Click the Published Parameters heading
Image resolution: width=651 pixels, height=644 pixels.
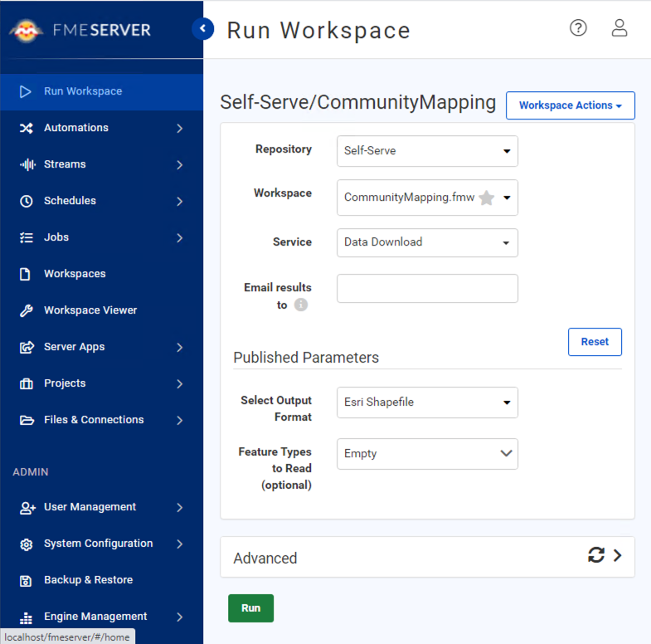[x=306, y=358]
